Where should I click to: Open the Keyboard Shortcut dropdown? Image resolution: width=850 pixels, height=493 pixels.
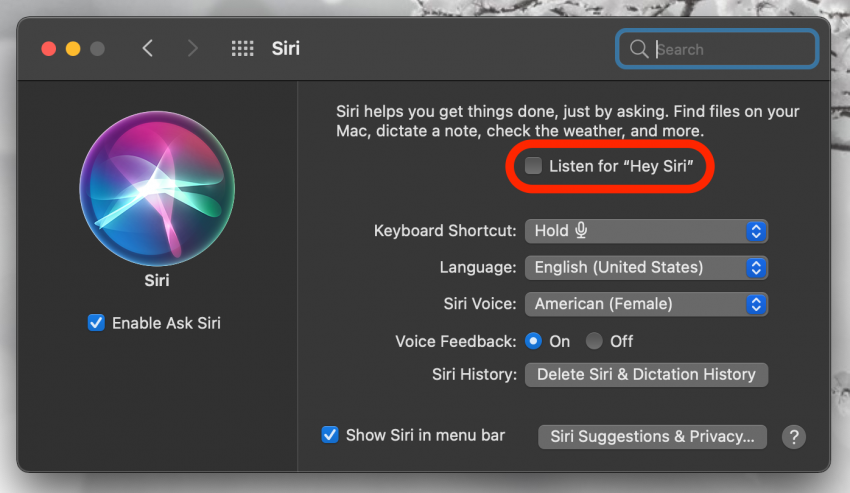(x=645, y=231)
